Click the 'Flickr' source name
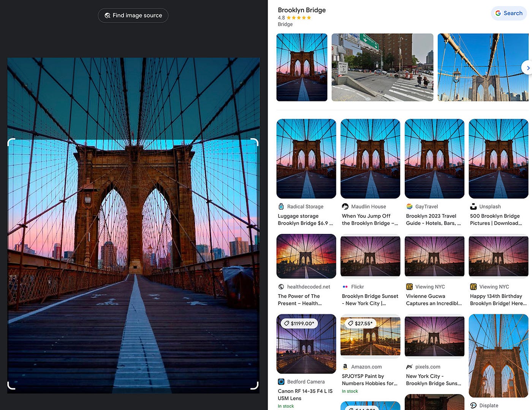 click(x=358, y=287)
